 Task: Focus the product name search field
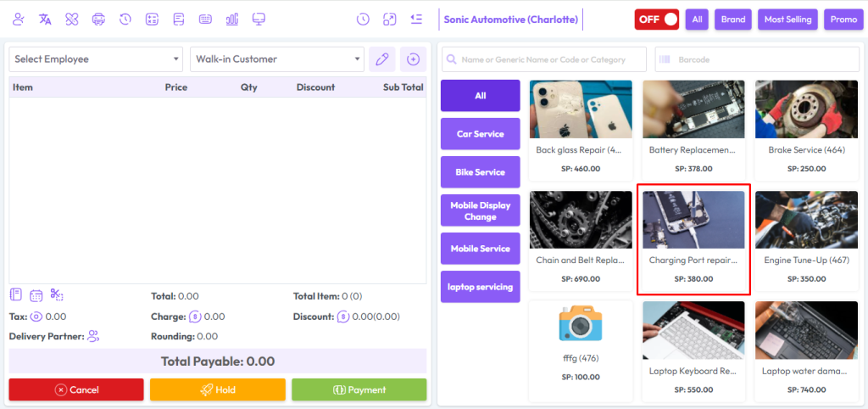(543, 59)
